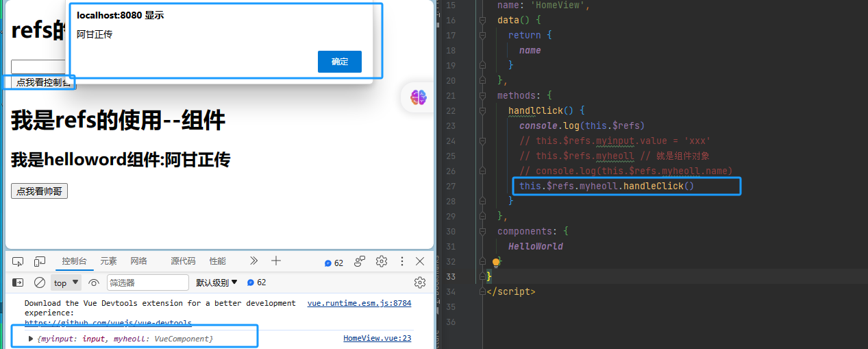Close the DevTools panel with the X

(x=420, y=261)
